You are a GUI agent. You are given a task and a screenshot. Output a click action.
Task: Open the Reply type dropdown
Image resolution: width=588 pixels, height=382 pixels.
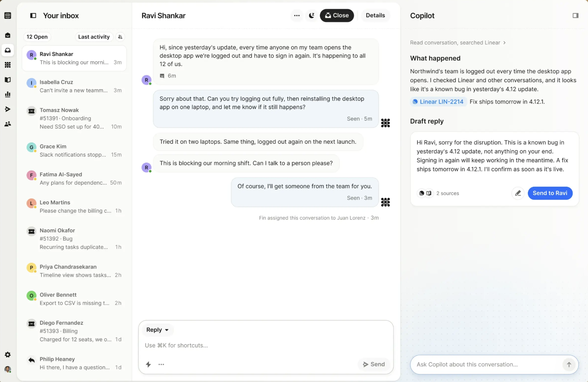coord(158,330)
